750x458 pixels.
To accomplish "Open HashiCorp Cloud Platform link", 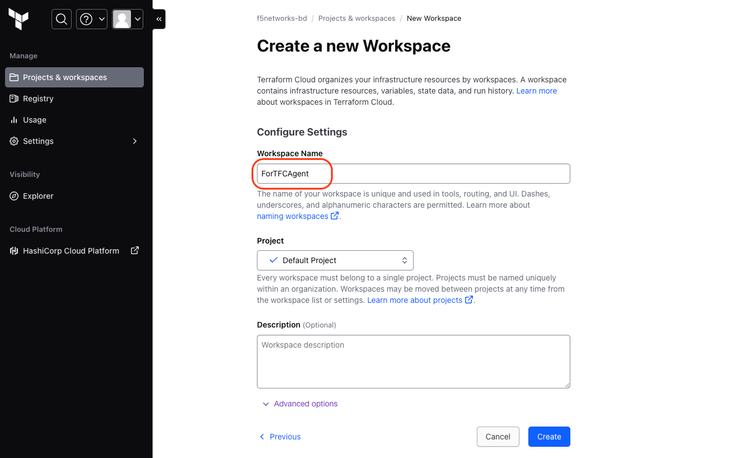I will (x=71, y=251).
